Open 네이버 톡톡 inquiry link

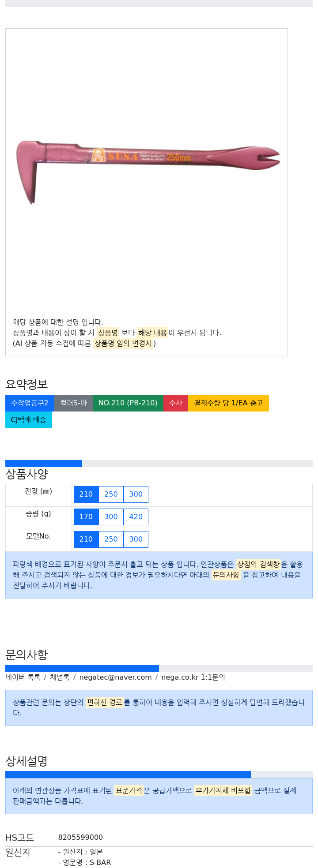click(23, 677)
